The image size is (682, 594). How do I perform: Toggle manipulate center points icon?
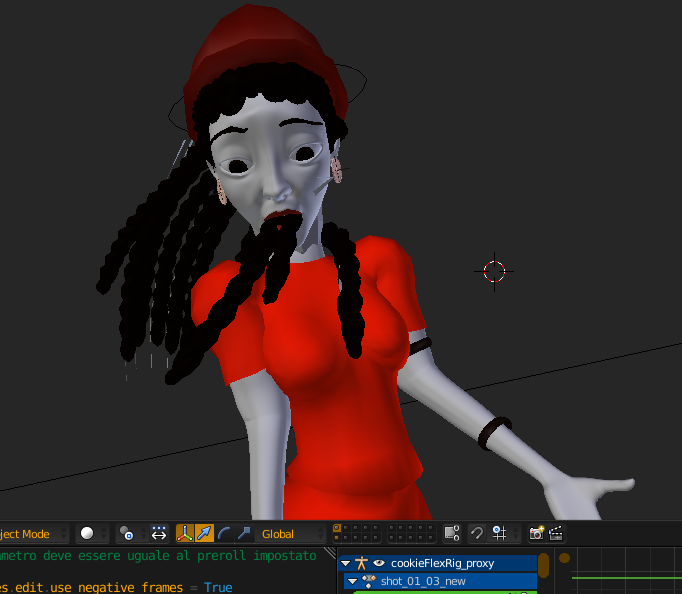point(158,534)
